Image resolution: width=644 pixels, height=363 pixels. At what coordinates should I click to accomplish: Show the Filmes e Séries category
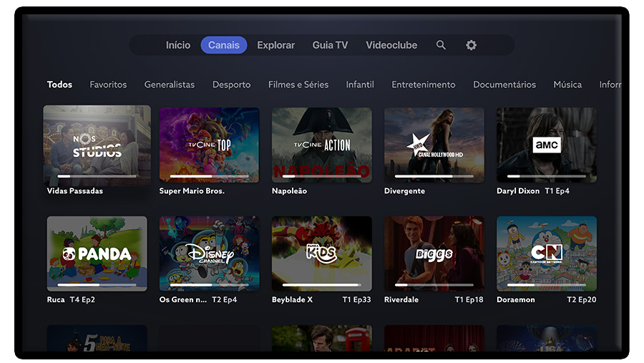pyautogui.click(x=298, y=84)
